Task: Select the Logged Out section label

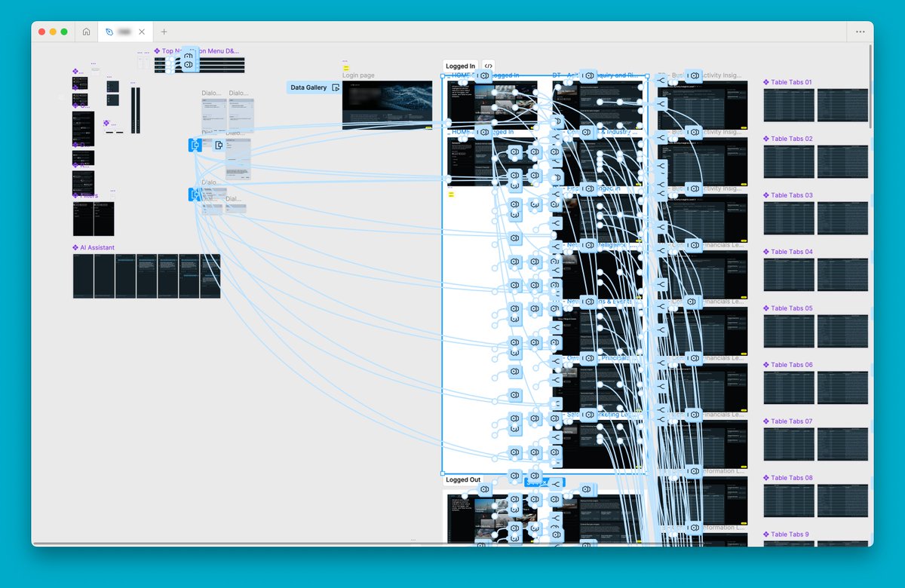Action: (x=463, y=479)
